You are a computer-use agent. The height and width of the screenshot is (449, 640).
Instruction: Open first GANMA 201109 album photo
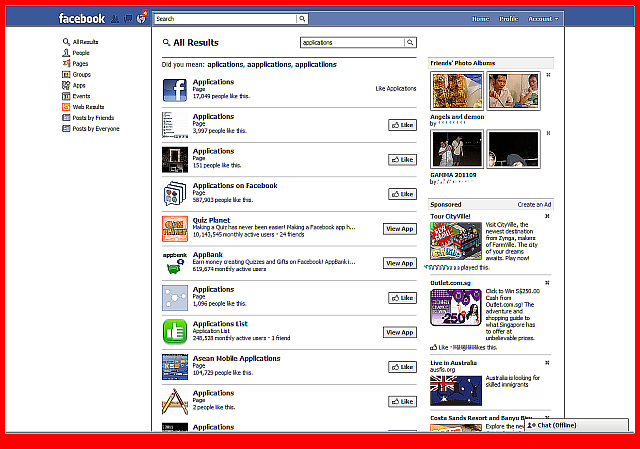pos(457,149)
